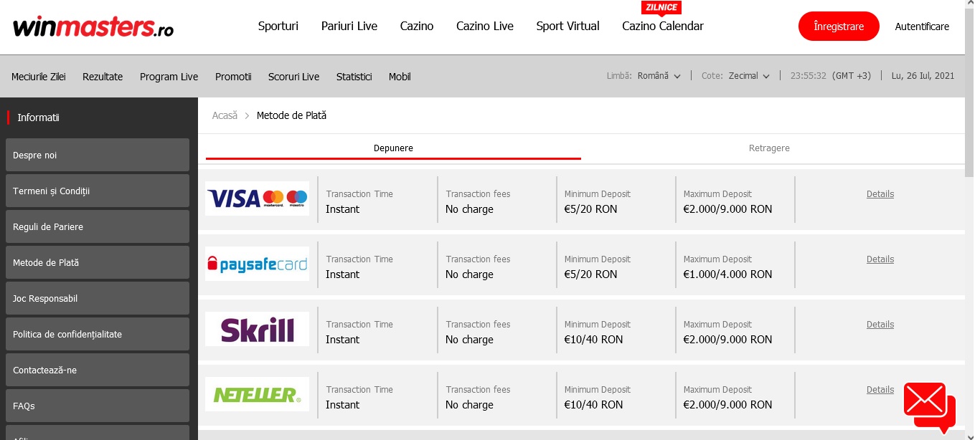The image size is (980, 440).
Task: Open Promotii page
Action: click(x=233, y=77)
